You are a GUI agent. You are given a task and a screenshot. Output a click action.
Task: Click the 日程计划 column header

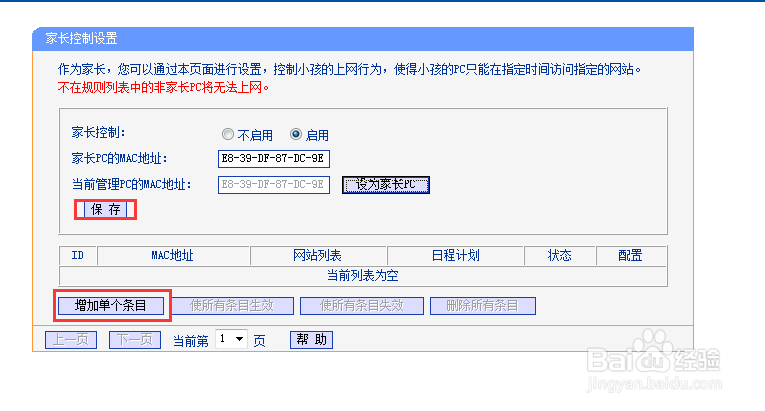[x=455, y=255]
